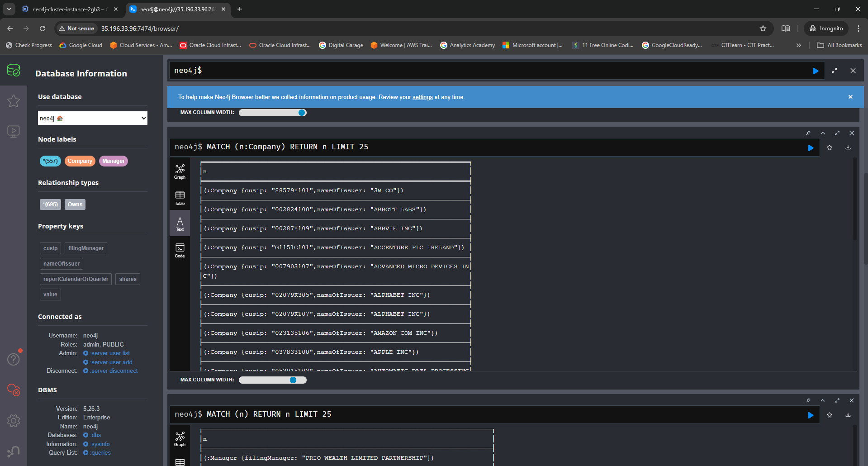
Task: Open a new browser tab
Action: [240, 9]
